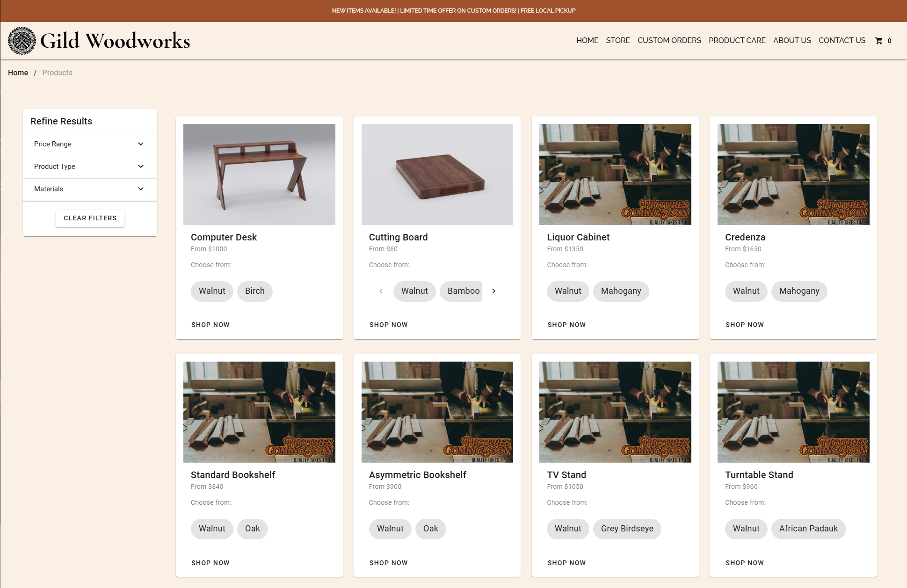Open the Cutting Board product image
Viewport: 907px width, 588px height.
(437, 174)
